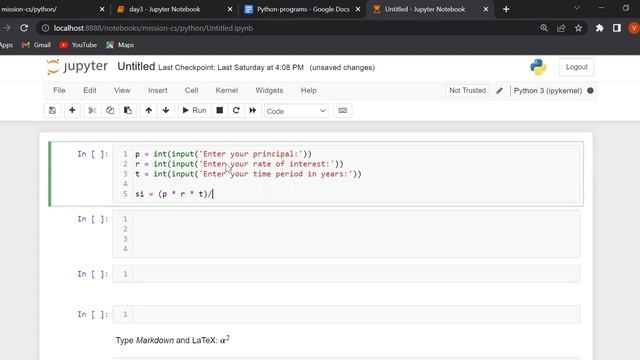Bookmark this page with star icon
Viewport: 640px width, 360px height.
(578, 28)
